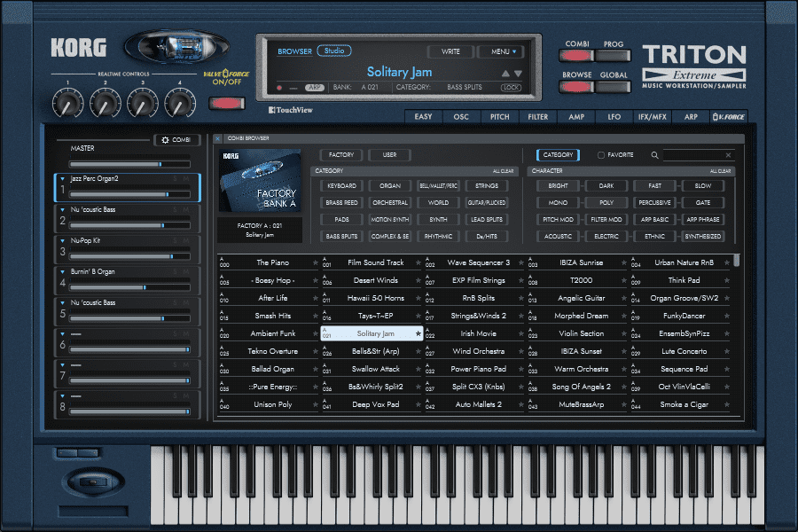Favorite star for Film Sound Track
Screen dimensions: 798x532
pos(419,262)
